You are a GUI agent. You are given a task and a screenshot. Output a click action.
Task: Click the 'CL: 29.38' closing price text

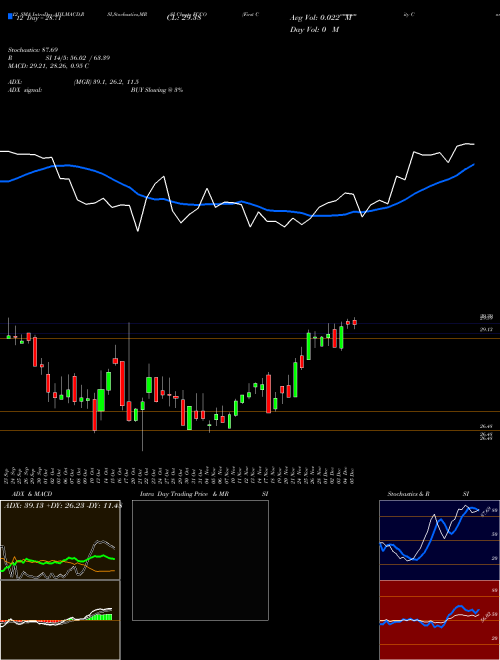[184, 18]
